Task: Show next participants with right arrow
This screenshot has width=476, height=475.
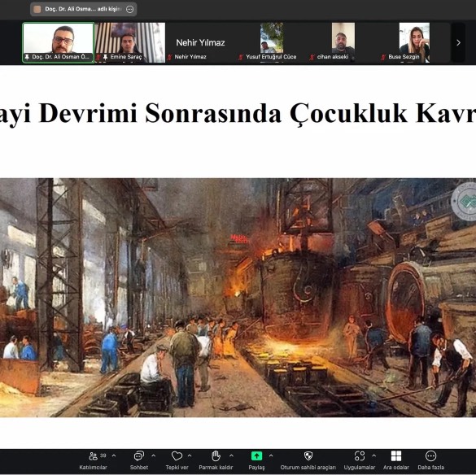Action: coord(458,43)
